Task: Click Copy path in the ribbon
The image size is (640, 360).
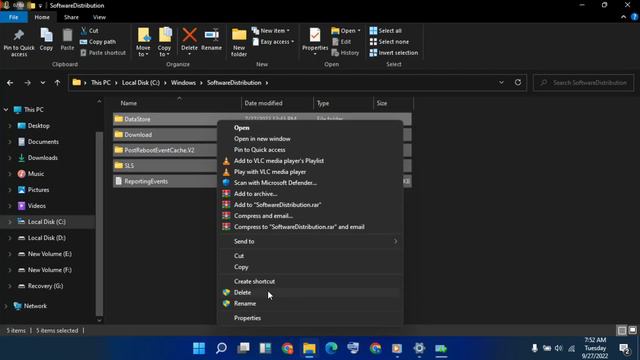Action: pyautogui.click(x=98, y=42)
